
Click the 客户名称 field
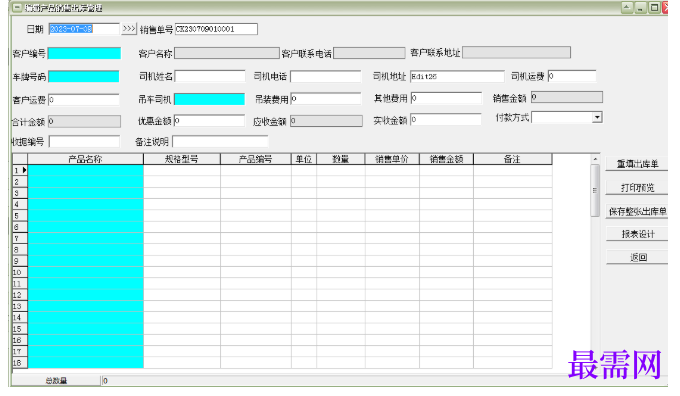pyautogui.click(x=226, y=53)
